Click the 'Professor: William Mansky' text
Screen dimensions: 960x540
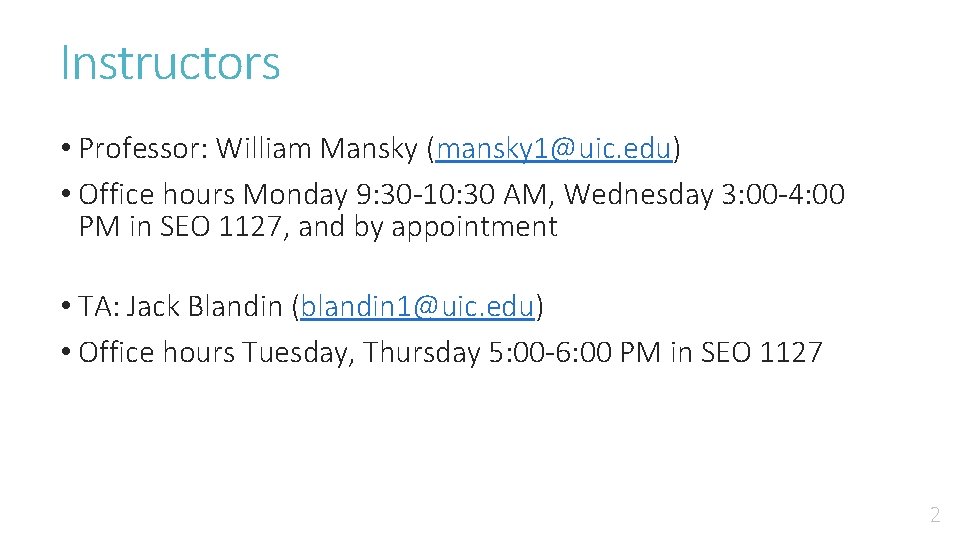click(248, 150)
